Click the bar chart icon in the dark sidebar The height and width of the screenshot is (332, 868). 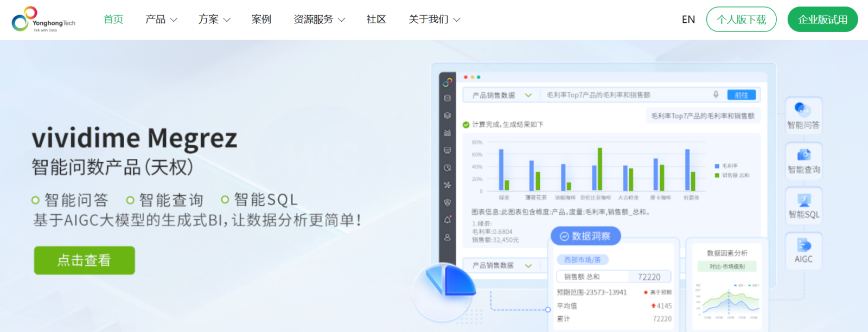[x=448, y=133]
